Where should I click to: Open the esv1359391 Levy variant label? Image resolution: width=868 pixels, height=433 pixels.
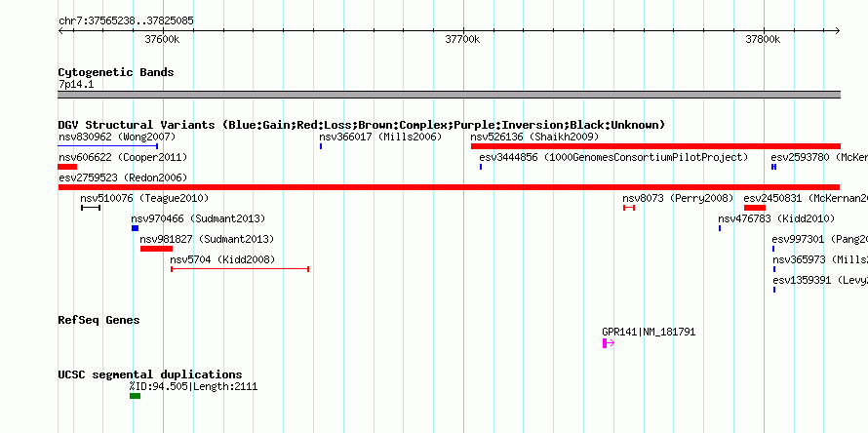pyautogui.click(x=820, y=280)
